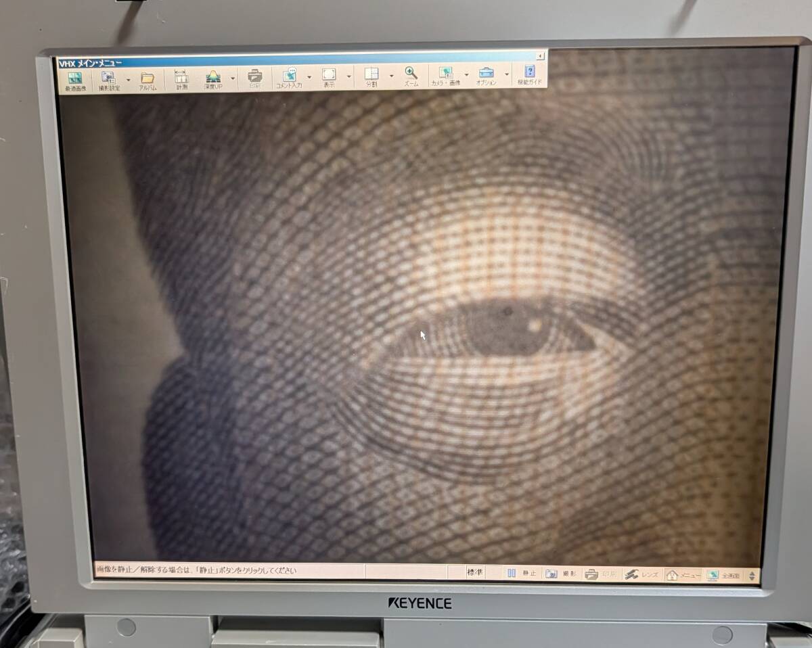Open the オプション options toolbox
Image resolution: width=812 pixels, height=648 pixels.
click(486, 76)
